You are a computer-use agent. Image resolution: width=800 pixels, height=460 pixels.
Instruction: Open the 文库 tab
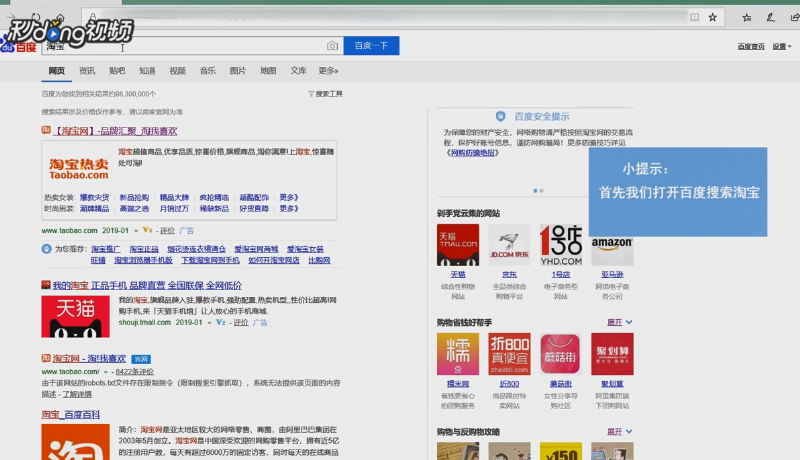click(x=298, y=71)
